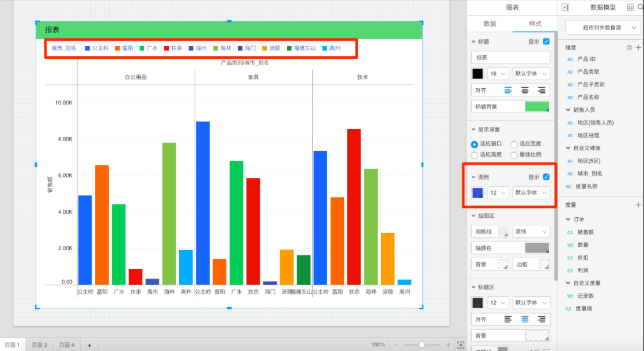Left-align text in the 标题区 section
This screenshot has width=644, height=351.
point(508,319)
